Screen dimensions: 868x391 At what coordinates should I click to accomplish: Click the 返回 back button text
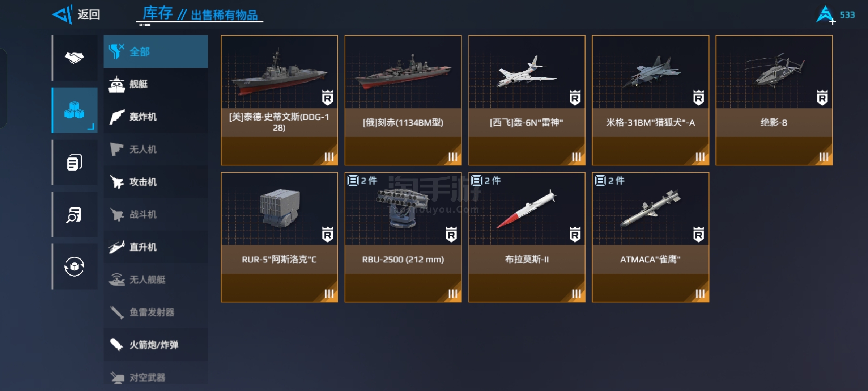click(89, 14)
